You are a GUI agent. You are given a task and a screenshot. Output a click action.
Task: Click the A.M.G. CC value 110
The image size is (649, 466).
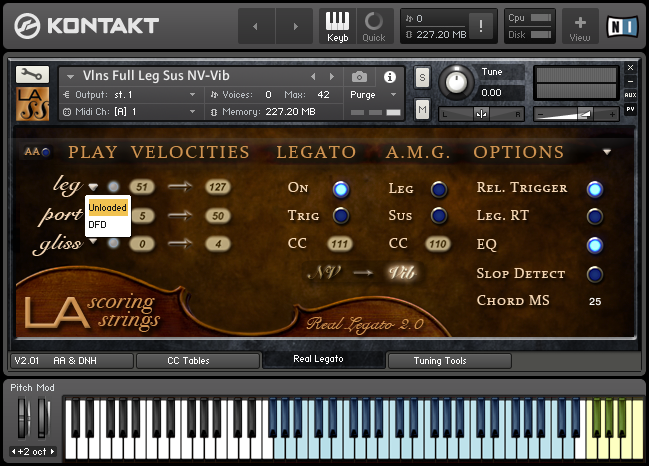tap(437, 244)
